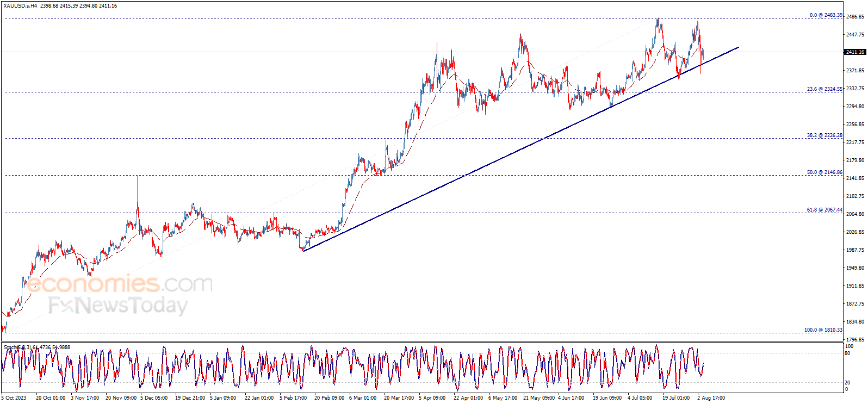This screenshot has height=404, width=868.
Task: Click the 2447.75 price axis value
Action: coord(855,34)
